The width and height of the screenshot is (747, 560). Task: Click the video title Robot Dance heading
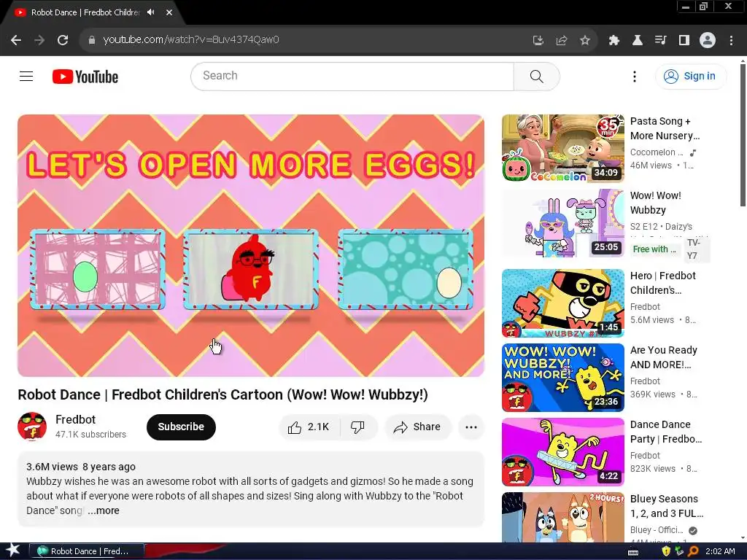[x=222, y=394]
